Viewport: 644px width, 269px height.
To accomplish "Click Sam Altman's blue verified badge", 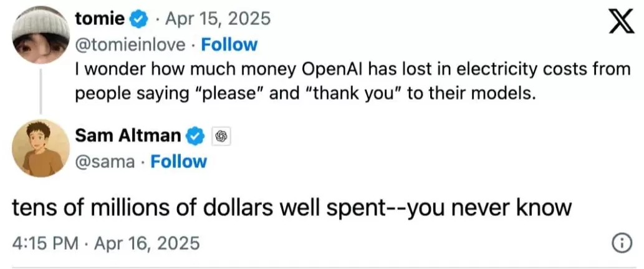I will (197, 134).
